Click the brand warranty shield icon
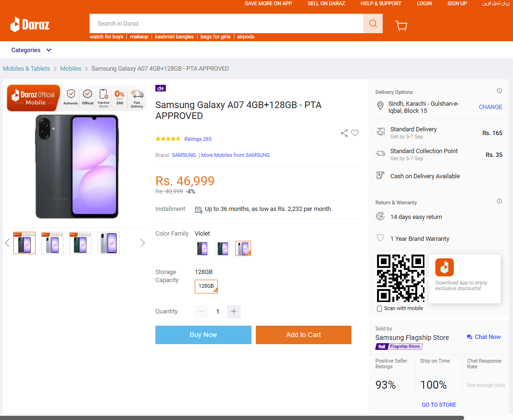The width and height of the screenshot is (513, 420). [x=380, y=237]
